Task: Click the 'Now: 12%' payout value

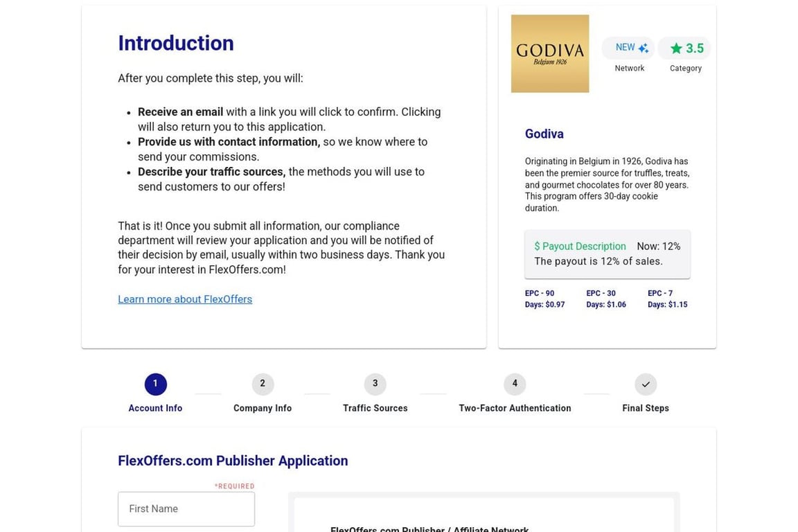Action: click(x=659, y=246)
